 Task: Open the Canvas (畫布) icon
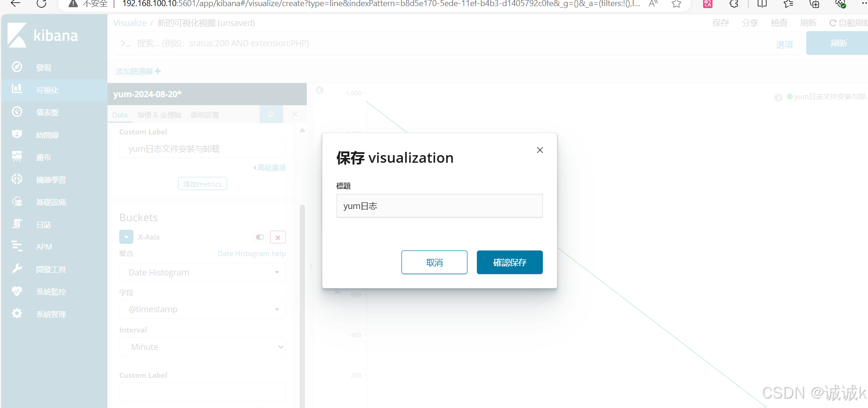[17, 157]
